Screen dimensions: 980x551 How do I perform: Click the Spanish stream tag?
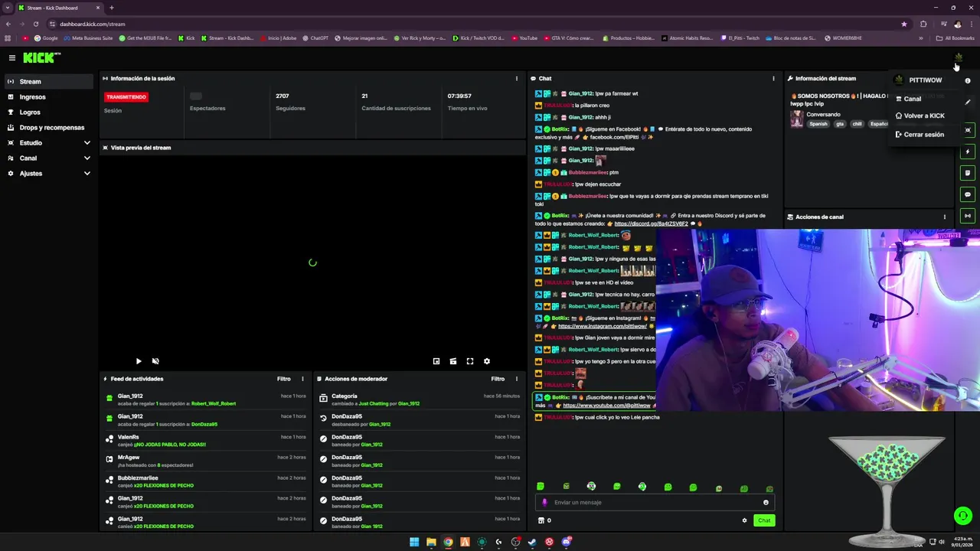tap(818, 124)
